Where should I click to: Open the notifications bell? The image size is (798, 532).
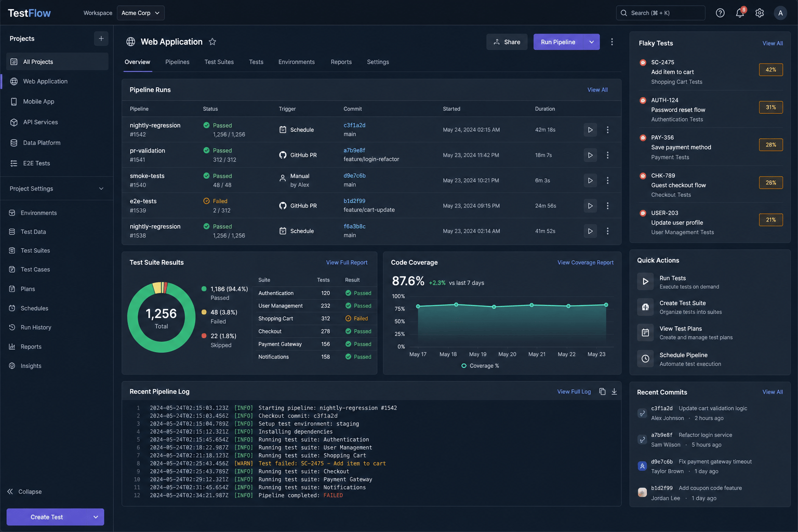[740, 13]
